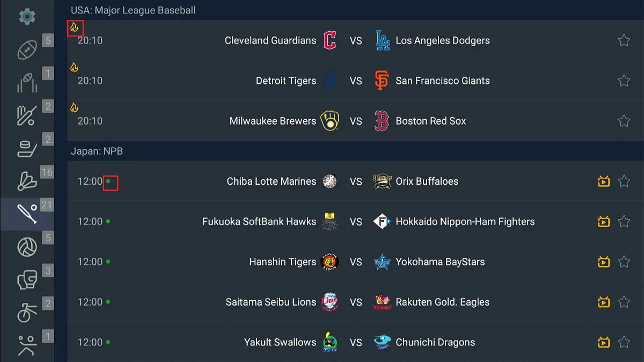Screen dimensions: 644x362
Task: Click hot flame icon on Cleveland Guardians match
Action: pos(75,27)
